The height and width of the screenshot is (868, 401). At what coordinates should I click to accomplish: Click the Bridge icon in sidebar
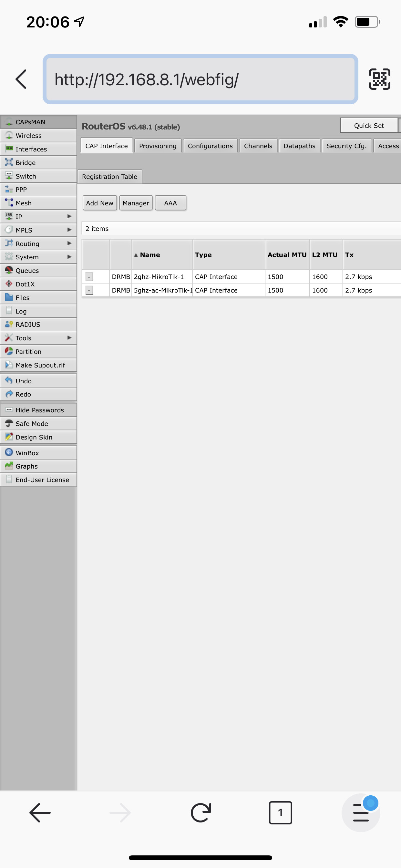[9, 162]
